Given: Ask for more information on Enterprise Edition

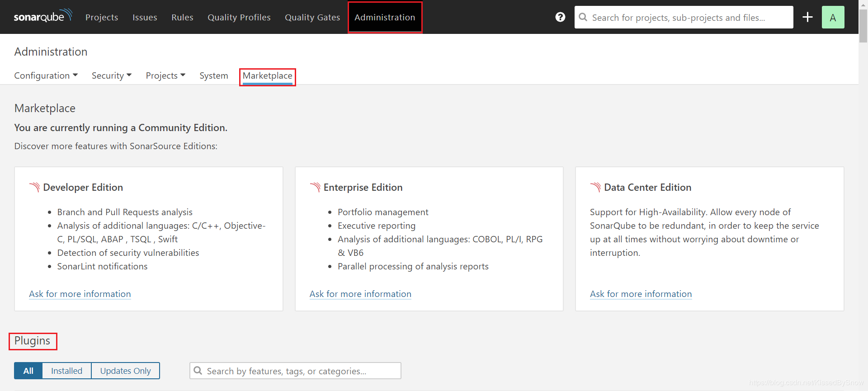Looking at the screenshot, I should coord(360,294).
